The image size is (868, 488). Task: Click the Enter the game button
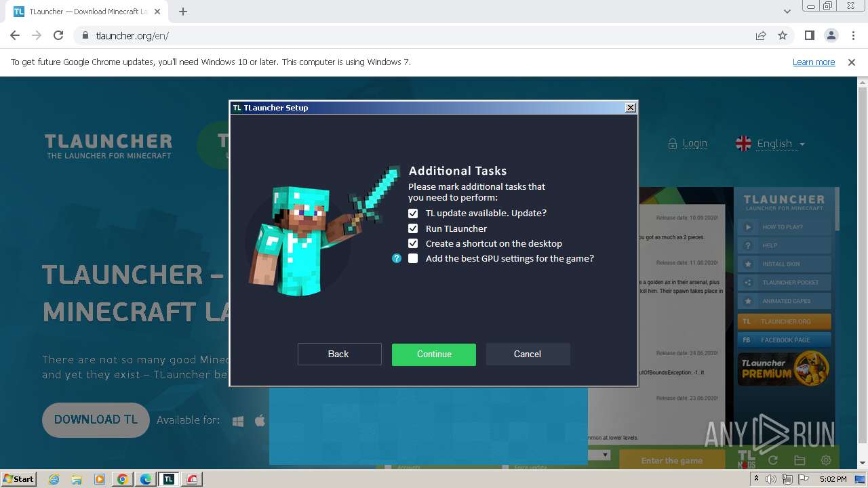click(671, 460)
